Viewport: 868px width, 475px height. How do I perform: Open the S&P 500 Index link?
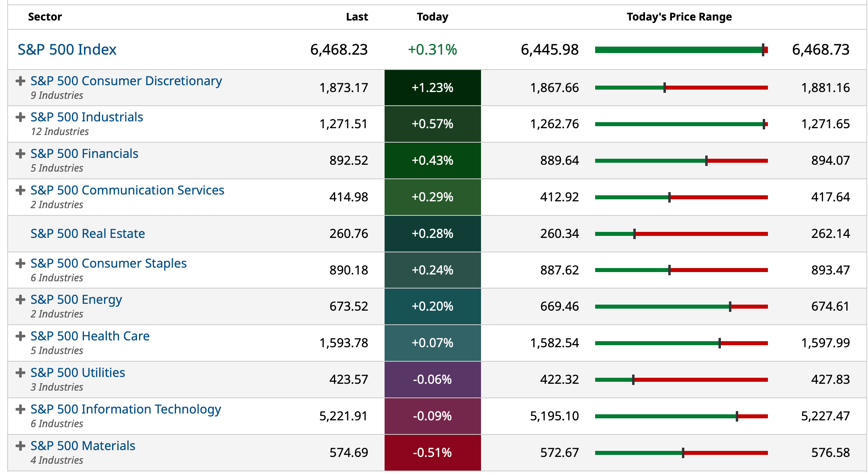click(x=67, y=49)
